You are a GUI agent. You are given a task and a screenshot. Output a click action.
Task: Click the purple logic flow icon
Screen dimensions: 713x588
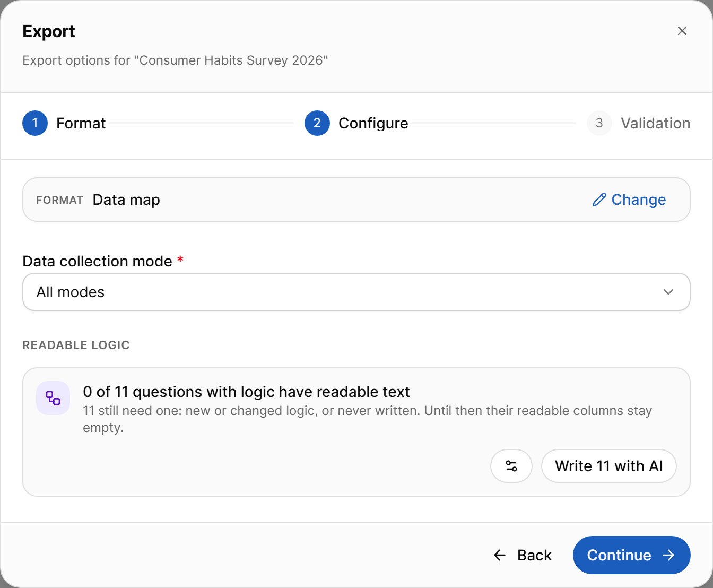53,398
